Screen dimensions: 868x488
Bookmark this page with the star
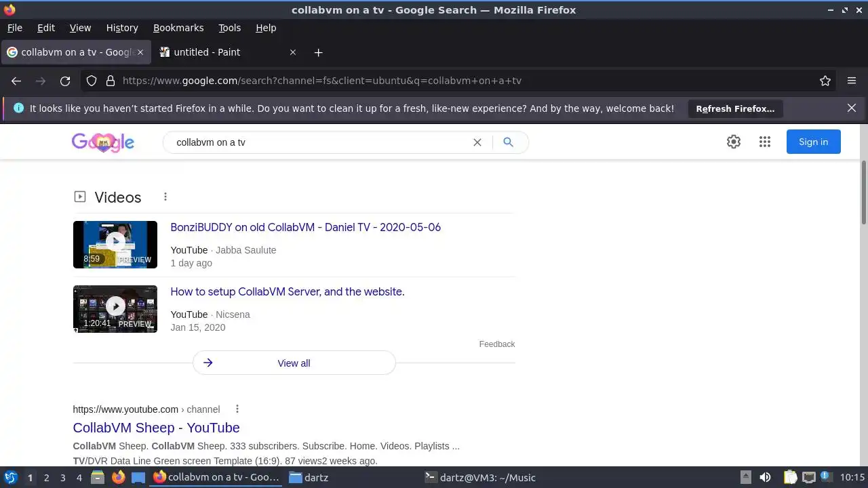(x=825, y=81)
